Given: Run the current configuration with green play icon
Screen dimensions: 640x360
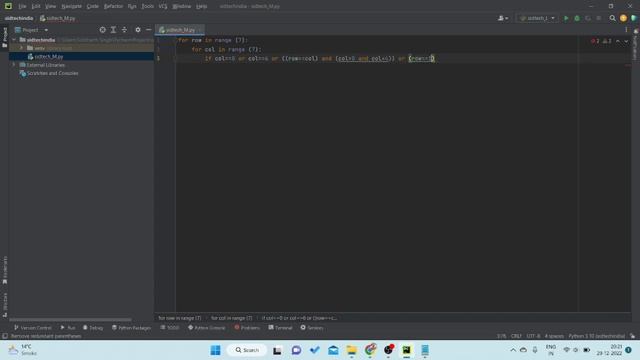Looking at the screenshot, I should tap(566, 18).
